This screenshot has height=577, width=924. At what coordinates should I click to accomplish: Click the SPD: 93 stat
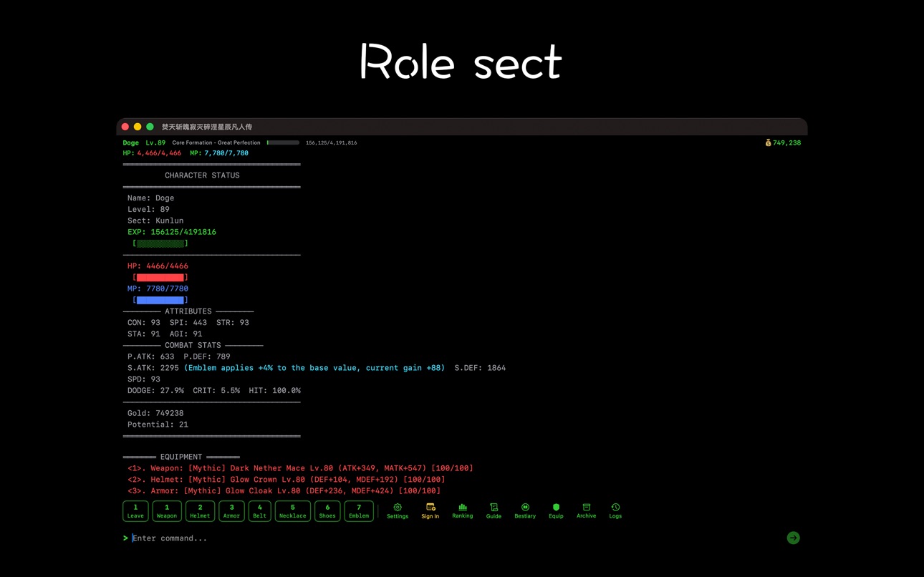pyautogui.click(x=144, y=379)
